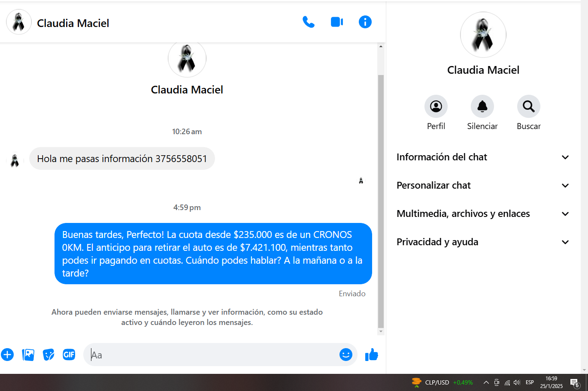Send a thumbs up like

tap(372, 355)
